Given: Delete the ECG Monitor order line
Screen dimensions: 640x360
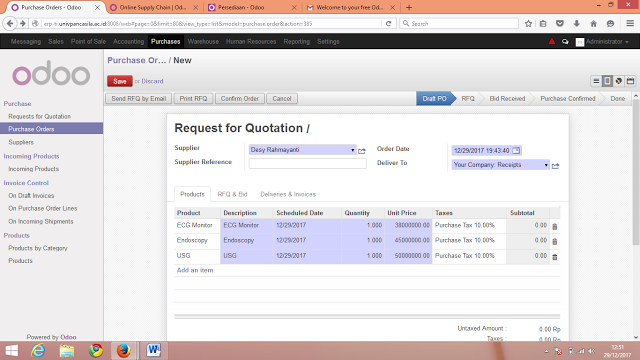Looking at the screenshot, I should [555, 227].
